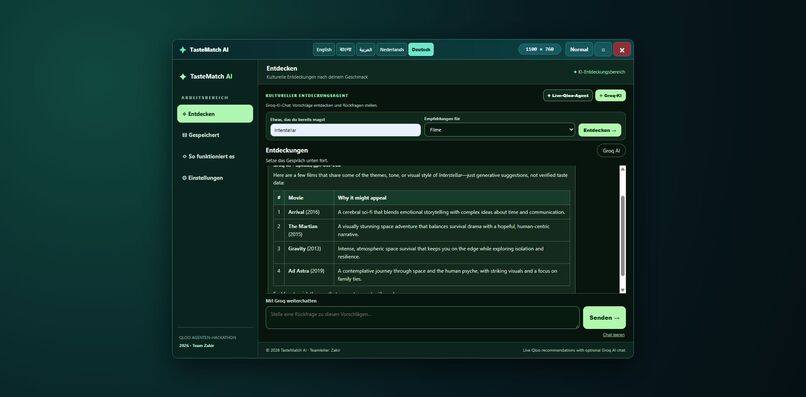806x397 pixels.
Task: Click the Why it might appeal column header
Action: pyautogui.click(x=452, y=197)
